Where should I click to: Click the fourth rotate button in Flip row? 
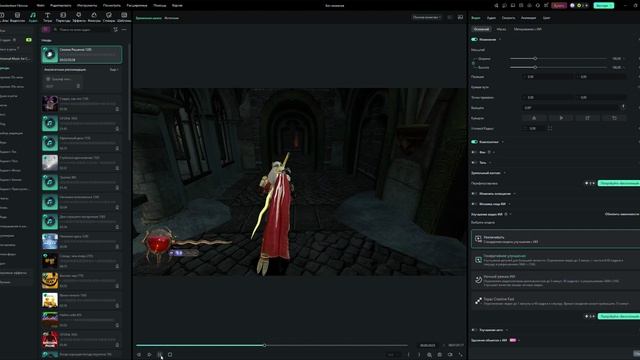(614, 118)
